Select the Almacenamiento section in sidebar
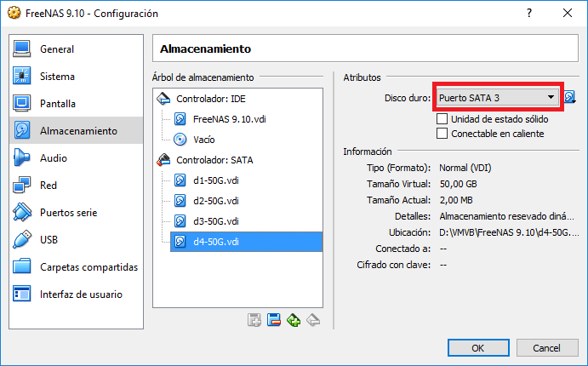Screen dimensions: 588x366 point(76,131)
